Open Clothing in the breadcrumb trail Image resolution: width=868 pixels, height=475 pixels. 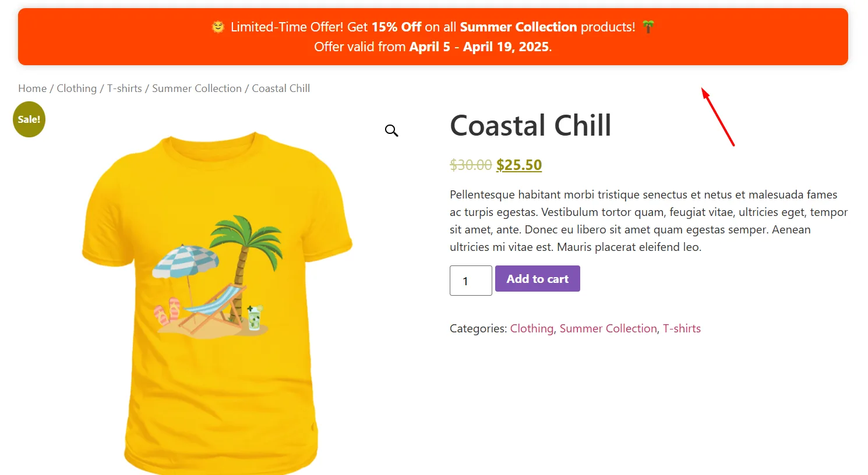point(76,88)
